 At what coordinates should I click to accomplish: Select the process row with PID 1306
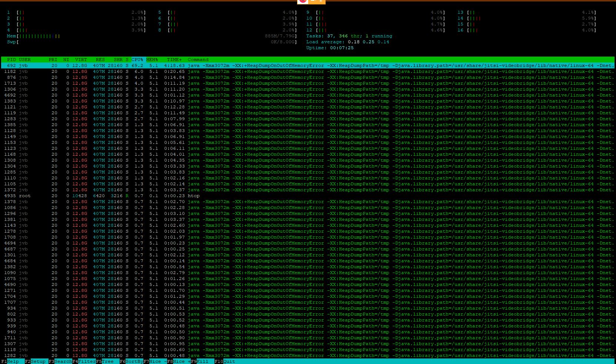point(308,89)
